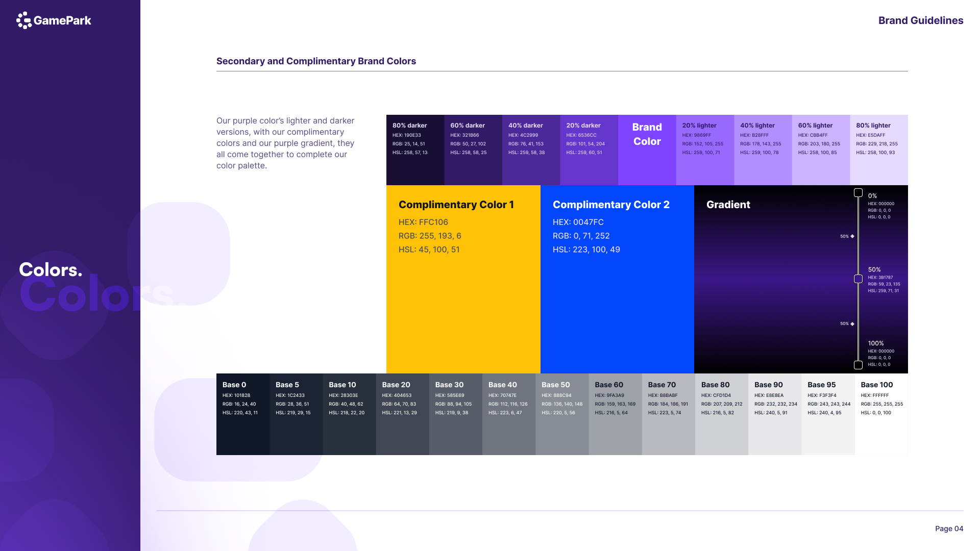980x551 pixels.
Task: Click the GamePark dotted logo icon
Action: pyautogui.click(x=24, y=20)
